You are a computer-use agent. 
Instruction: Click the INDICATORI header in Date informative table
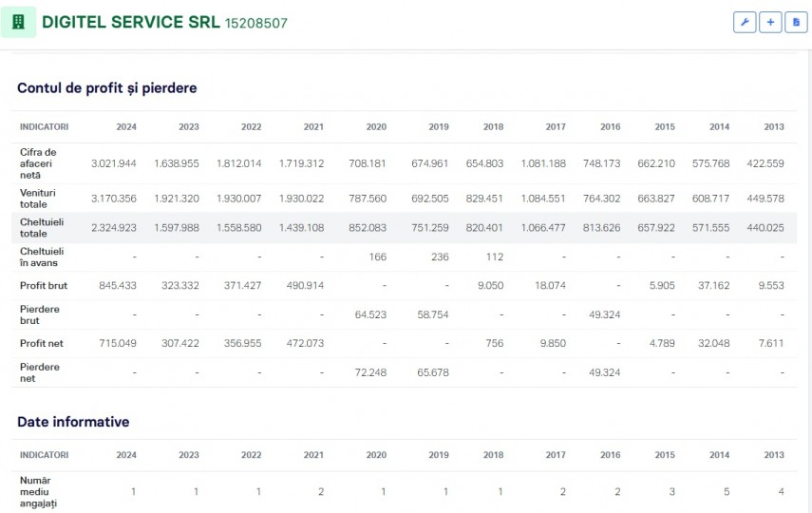click(x=44, y=455)
